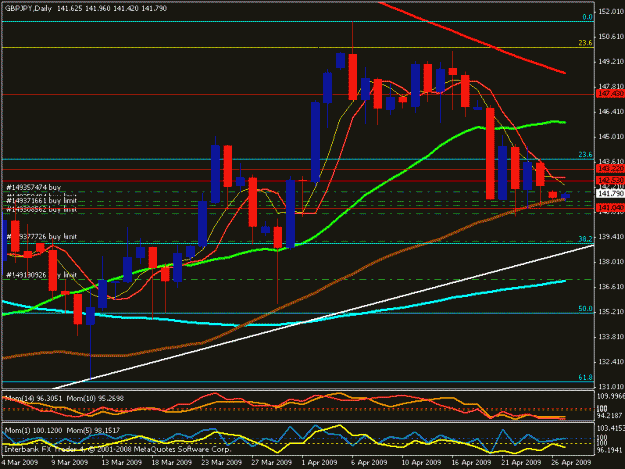Click the '13 Mar 2009' date label
The width and height of the screenshot is (625, 469).
(x=122, y=462)
